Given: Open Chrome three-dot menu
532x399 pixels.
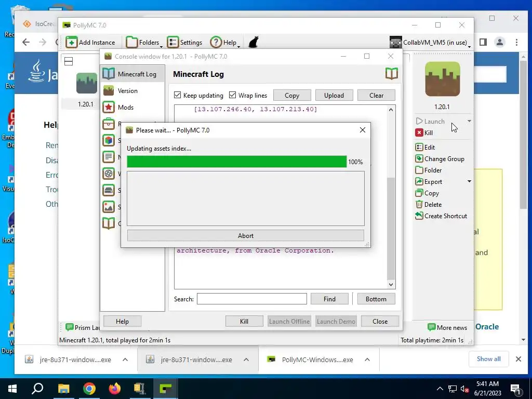Looking at the screenshot, I should [x=516, y=42].
